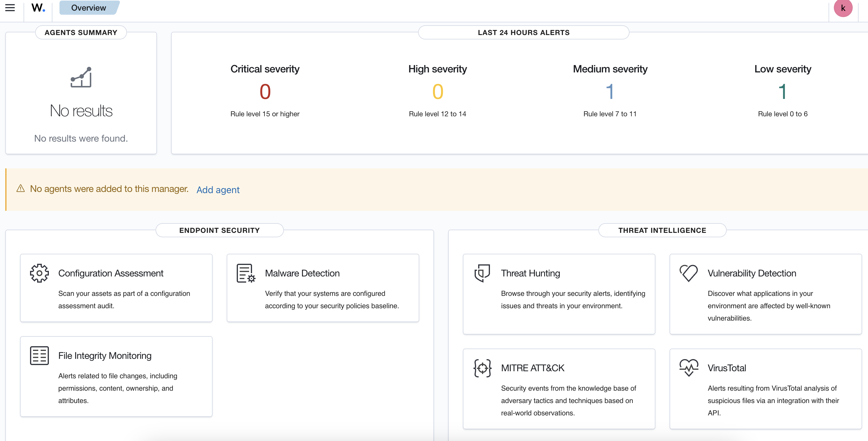Open the hamburger navigation menu
This screenshot has height=441, width=868.
tap(10, 8)
